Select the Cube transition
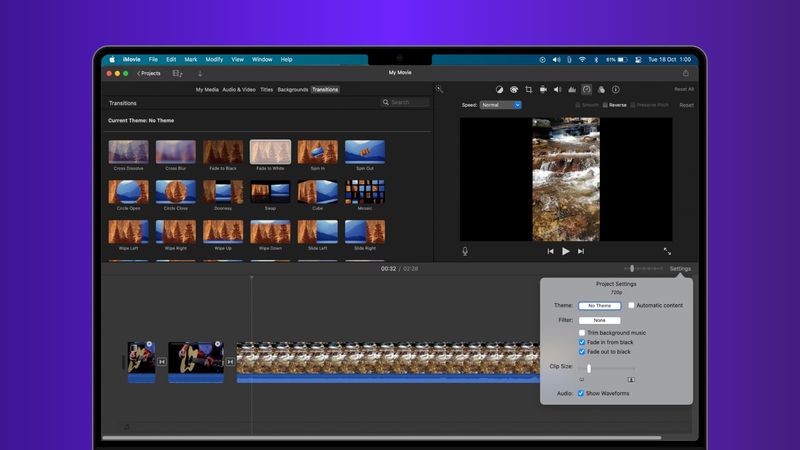The height and width of the screenshot is (450, 800). (x=317, y=192)
